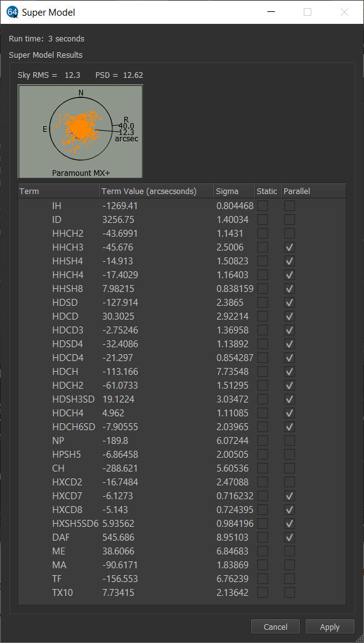The width and height of the screenshot is (364, 643).
Task: Sort by the Term column header
Action: pos(58,191)
